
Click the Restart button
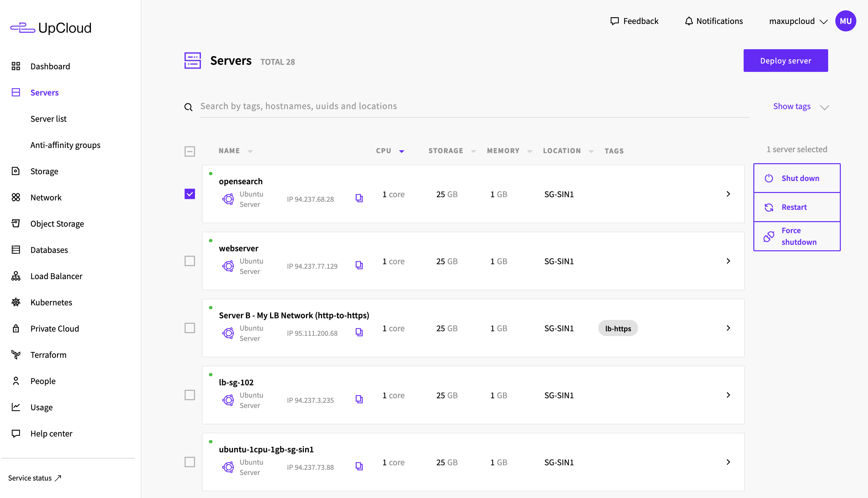tap(797, 207)
